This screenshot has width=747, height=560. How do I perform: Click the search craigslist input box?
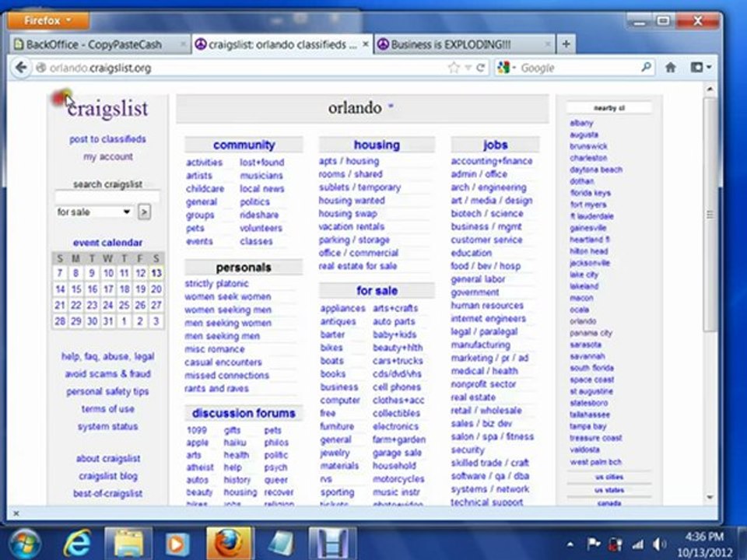point(107,197)
